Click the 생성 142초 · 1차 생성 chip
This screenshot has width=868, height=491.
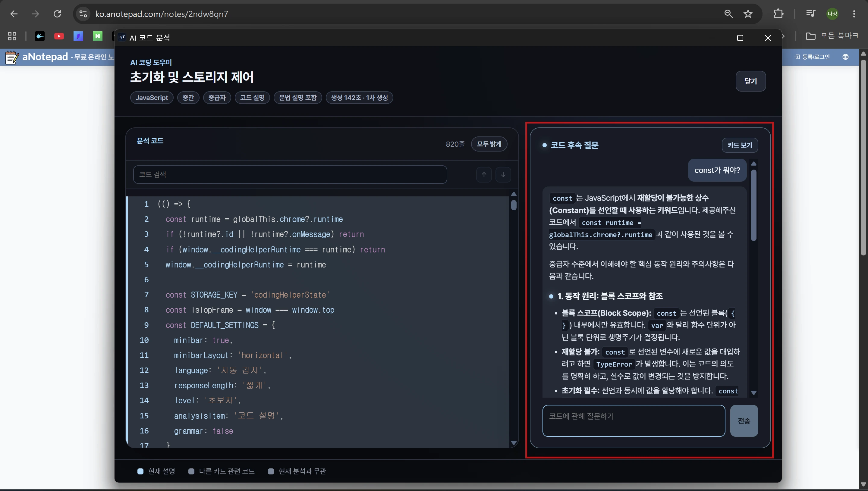point(359,98)
